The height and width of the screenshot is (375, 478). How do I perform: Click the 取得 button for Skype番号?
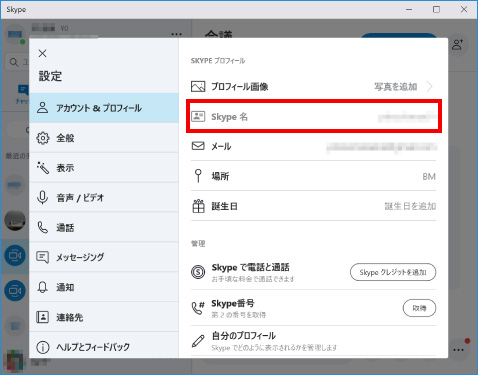point(419,308)
